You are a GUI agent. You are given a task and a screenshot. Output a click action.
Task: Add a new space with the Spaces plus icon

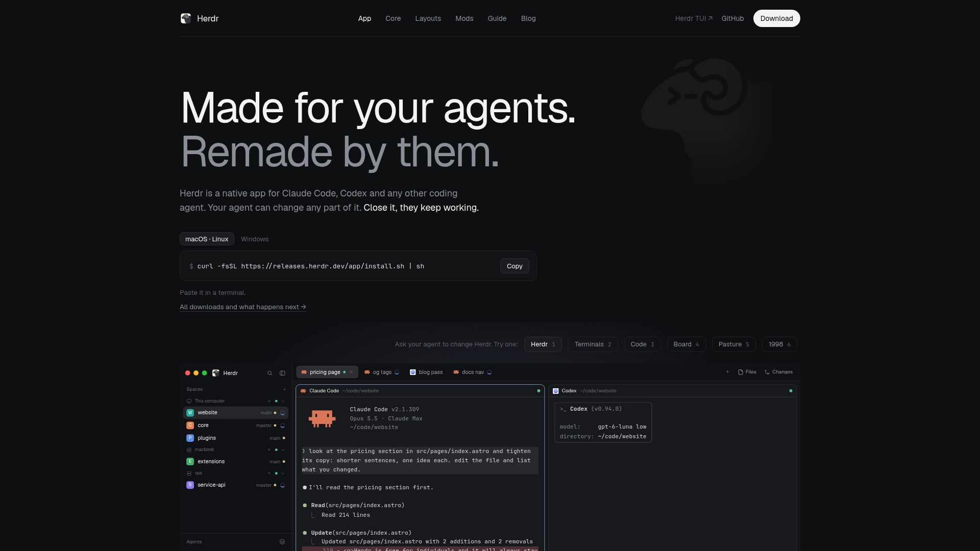click(x=284, y=389)
